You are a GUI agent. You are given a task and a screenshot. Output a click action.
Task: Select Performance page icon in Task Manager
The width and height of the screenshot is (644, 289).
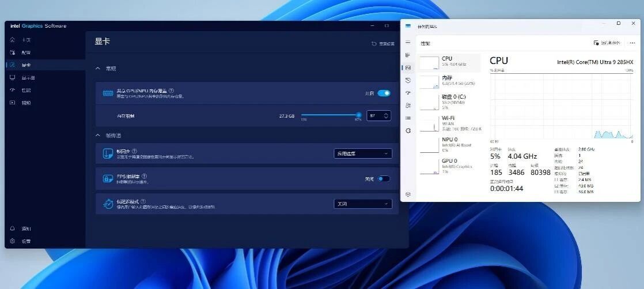coord(408,67)
